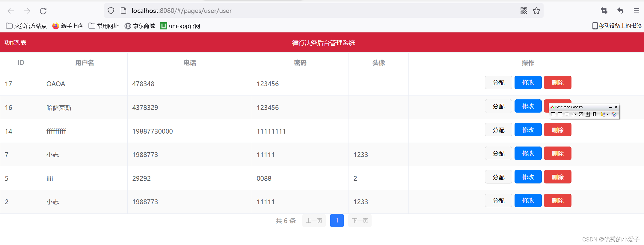
Task: Delete user ID 2 with 删除
Action: [x=558, y=201]
